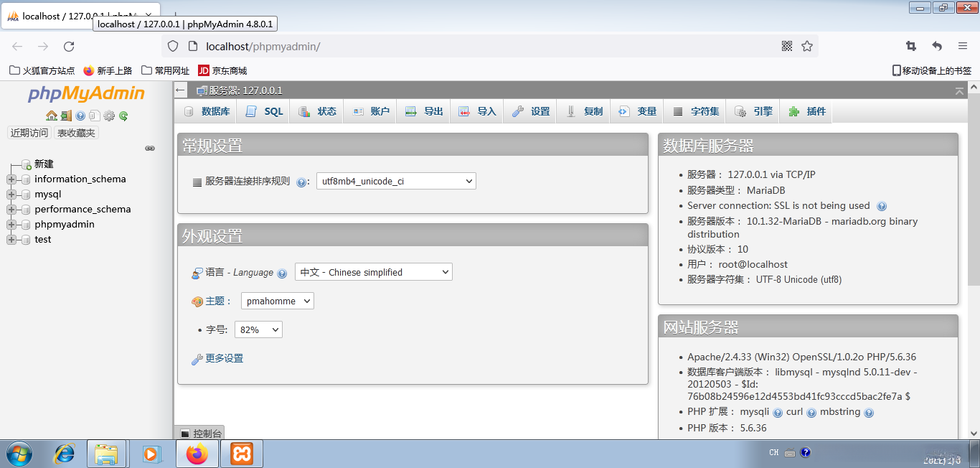Image resolution: width=980 pixels, height=468 pixels.
Task: Open the 导出 tab
Action: pos(424,111)
